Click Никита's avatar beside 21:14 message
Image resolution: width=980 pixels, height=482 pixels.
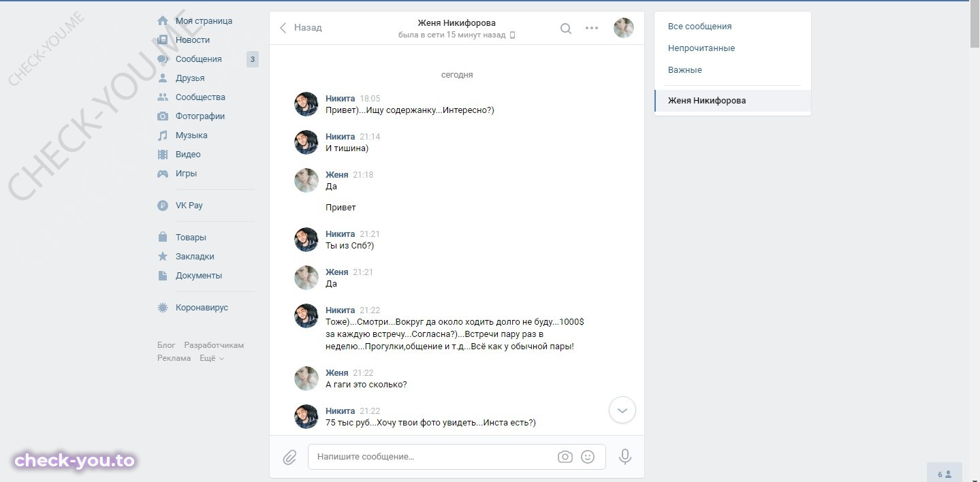pos(306,142)
